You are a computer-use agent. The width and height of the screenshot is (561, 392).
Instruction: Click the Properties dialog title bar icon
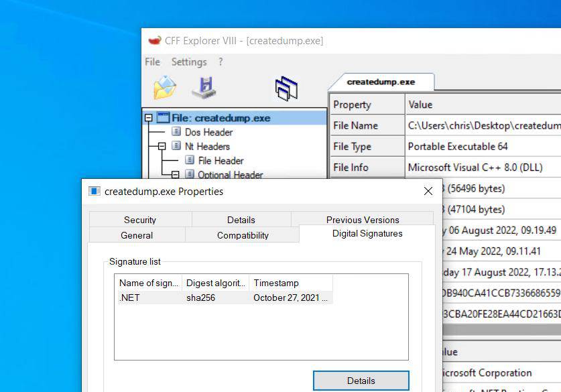95,192
